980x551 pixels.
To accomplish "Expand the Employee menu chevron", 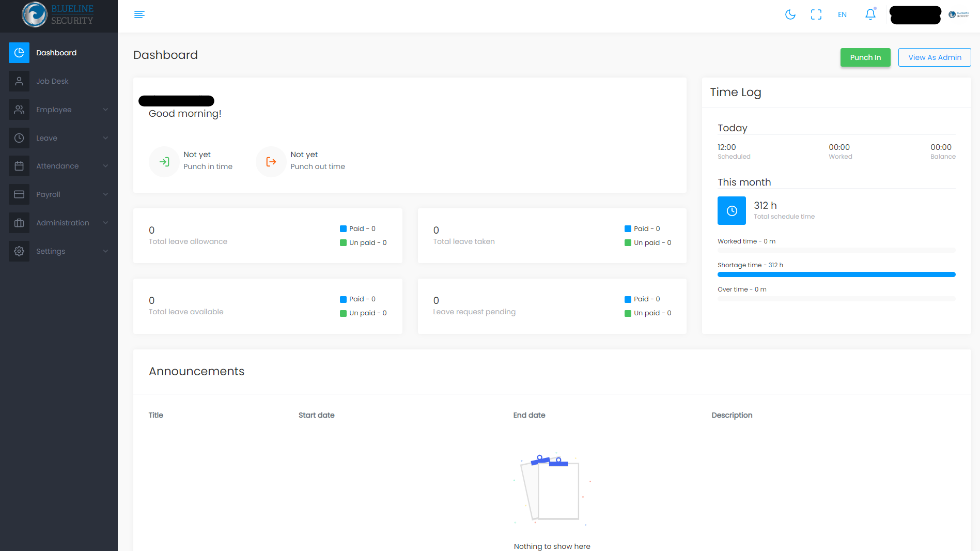I will point(105,110).
